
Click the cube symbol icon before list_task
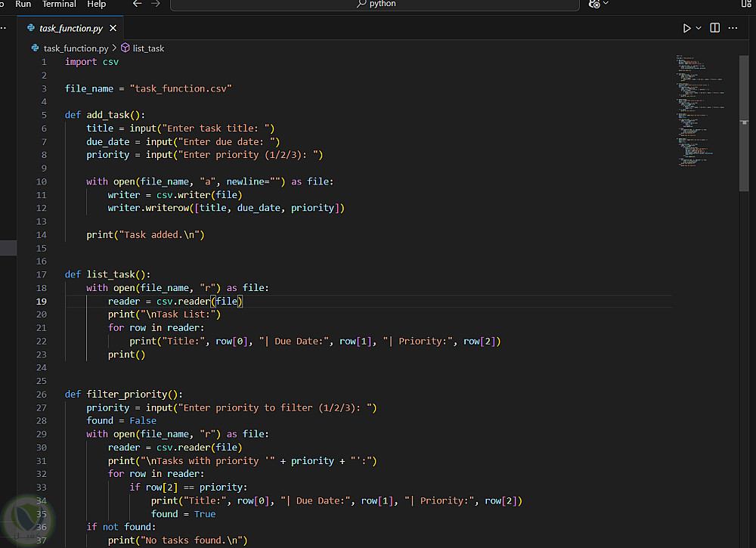click(x=125, y=48)
